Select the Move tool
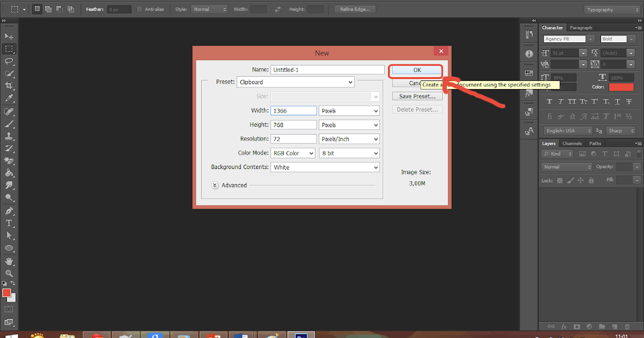This screenshot has height=338, width=644. click(x=9, y=36)
